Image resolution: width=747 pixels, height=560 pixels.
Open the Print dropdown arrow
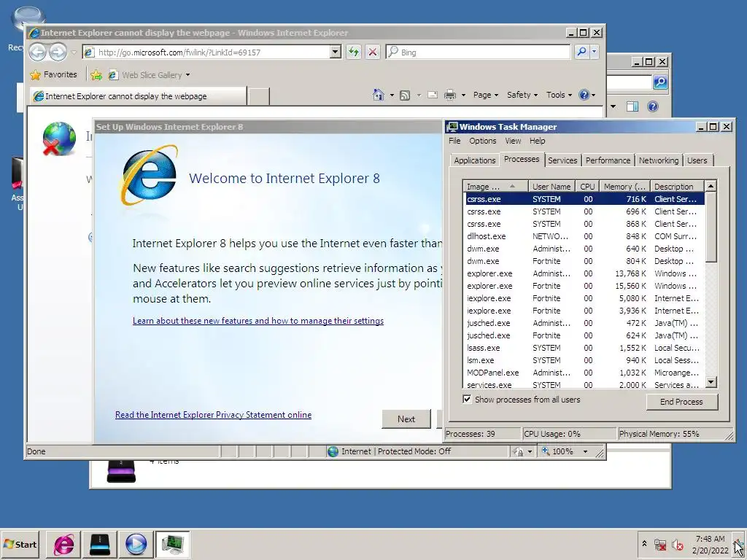click(463, 95)
